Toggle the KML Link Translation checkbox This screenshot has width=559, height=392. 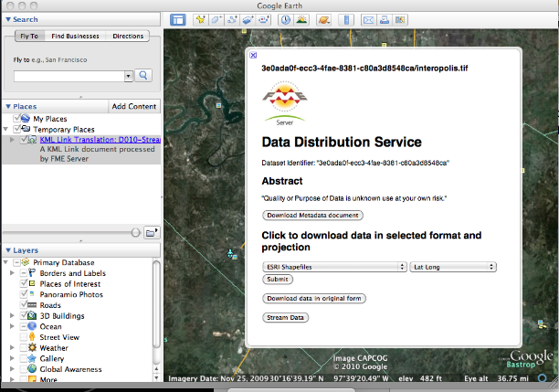[24, 140]
